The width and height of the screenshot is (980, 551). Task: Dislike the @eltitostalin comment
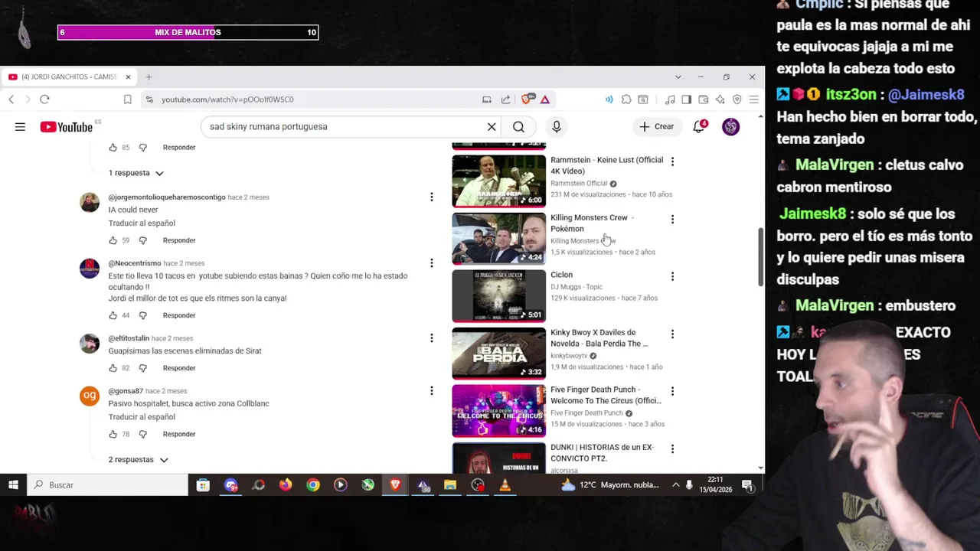tap(142, 368)
